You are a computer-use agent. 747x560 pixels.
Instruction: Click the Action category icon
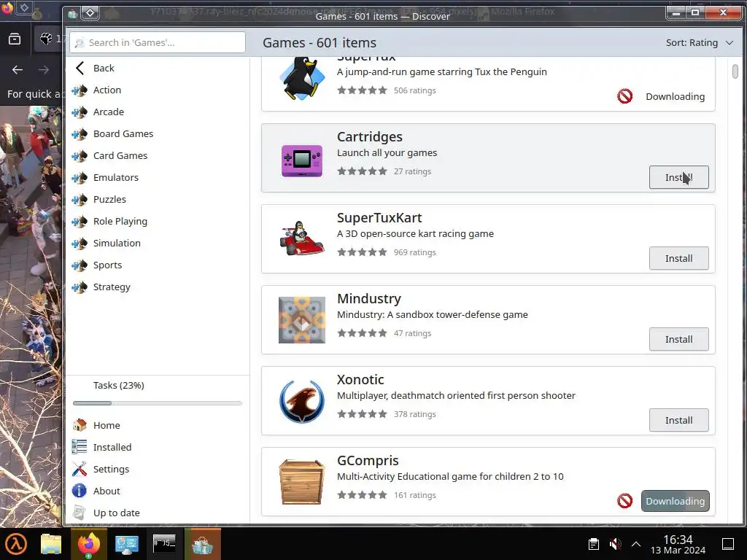click(x=80, y=90)
